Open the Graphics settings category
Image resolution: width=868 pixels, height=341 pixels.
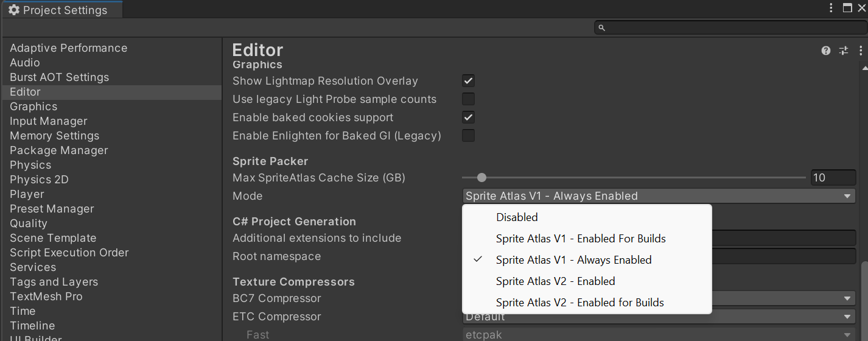33,107
